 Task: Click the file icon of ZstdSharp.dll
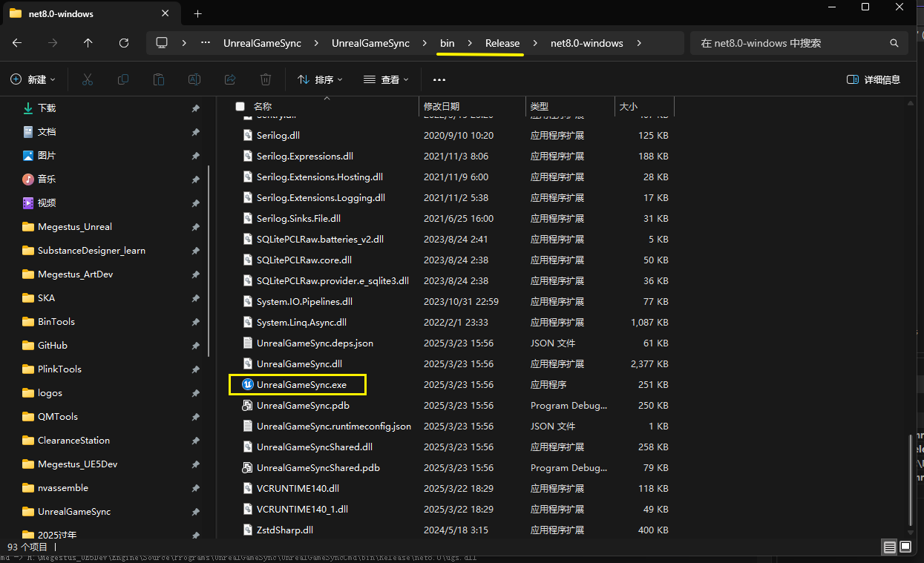(x=249, y=530)
